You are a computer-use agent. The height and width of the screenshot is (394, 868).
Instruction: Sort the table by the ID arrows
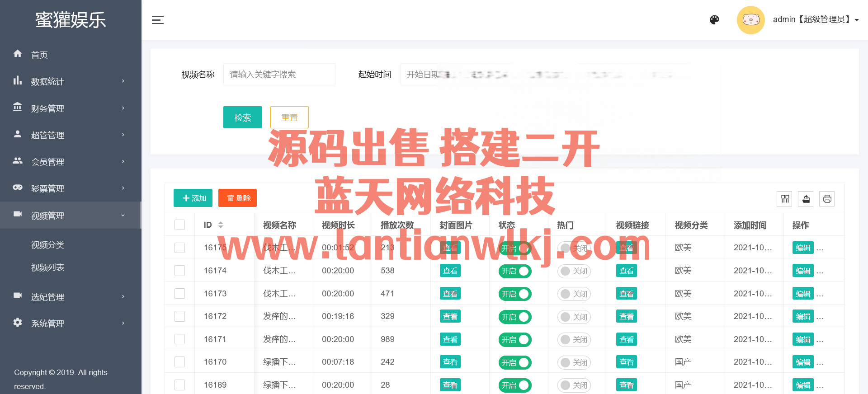click(x=221, y=225)
